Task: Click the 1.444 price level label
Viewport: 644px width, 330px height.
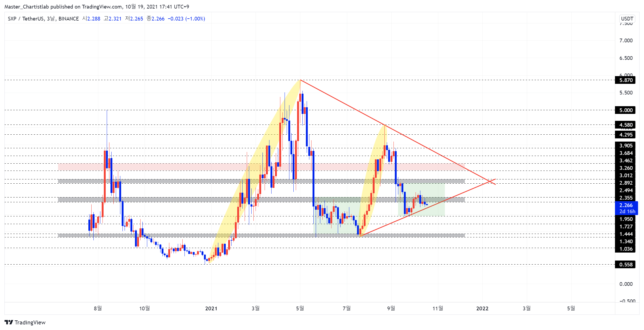Action: coord(625,234)
